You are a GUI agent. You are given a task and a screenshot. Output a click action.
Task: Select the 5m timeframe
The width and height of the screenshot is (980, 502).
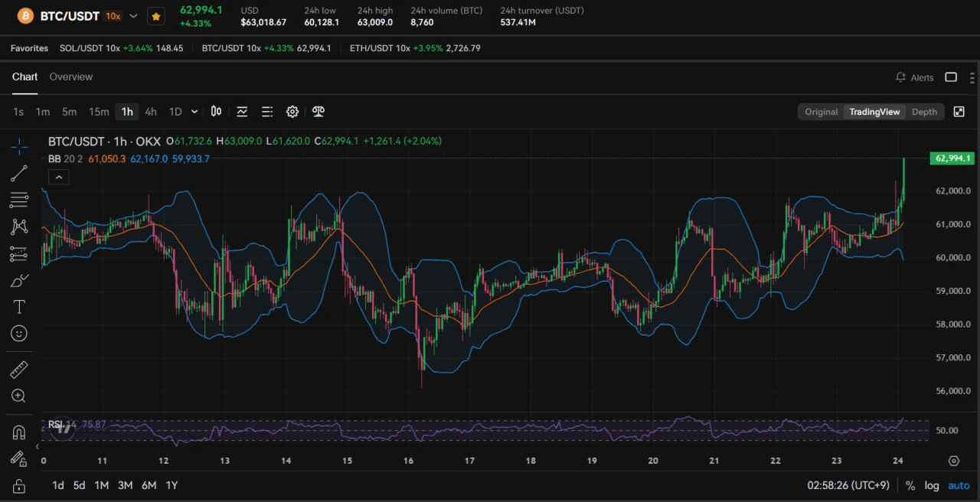70,112
